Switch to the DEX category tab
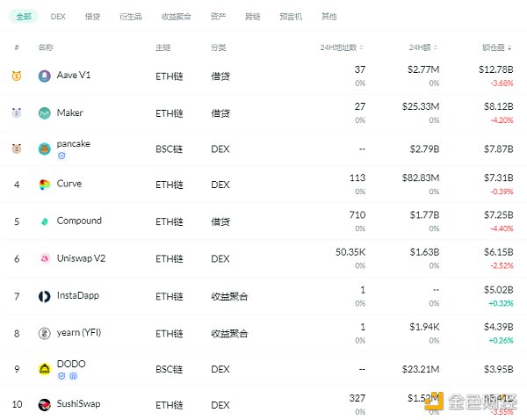Screen dimensions: 527x420 click(58, 16)
